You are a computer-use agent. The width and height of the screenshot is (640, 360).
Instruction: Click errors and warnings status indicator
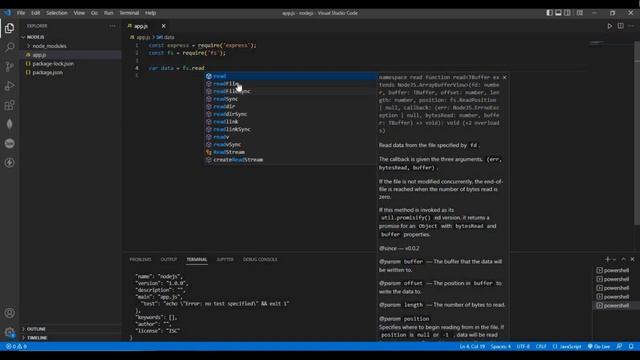point(16,347)
